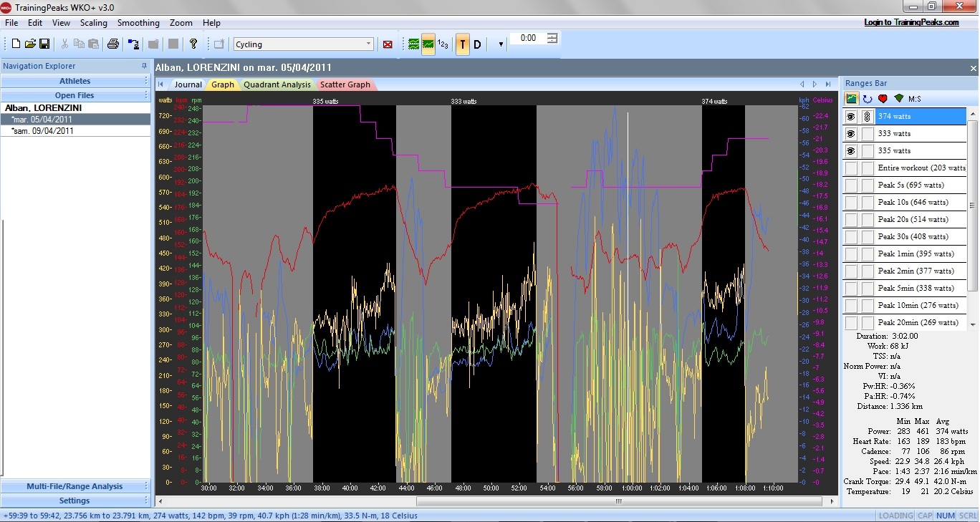Enable visibility for Peak 1min range
Viewport: 980px width, 522px height.
pyautogui.click(x=851, y=253)
